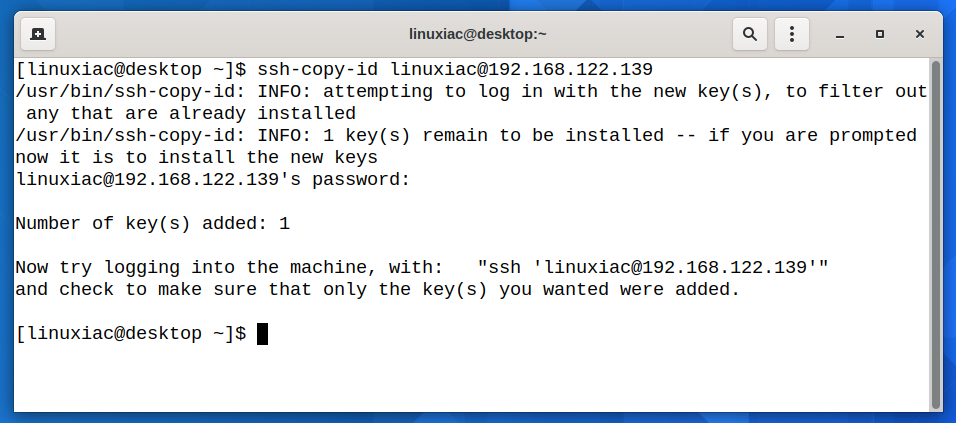Close the terminal window
The image size is (956, 423).
[x=920, y=34]
